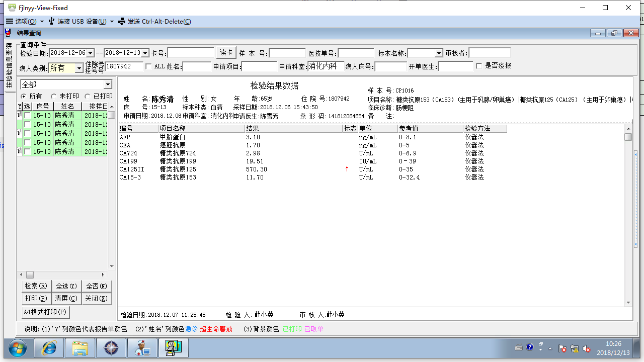Image resolution: width=644 pixels, height=362 pixels.
Task: Select the 所有 radio button
Action: click(x=23, y=96)
